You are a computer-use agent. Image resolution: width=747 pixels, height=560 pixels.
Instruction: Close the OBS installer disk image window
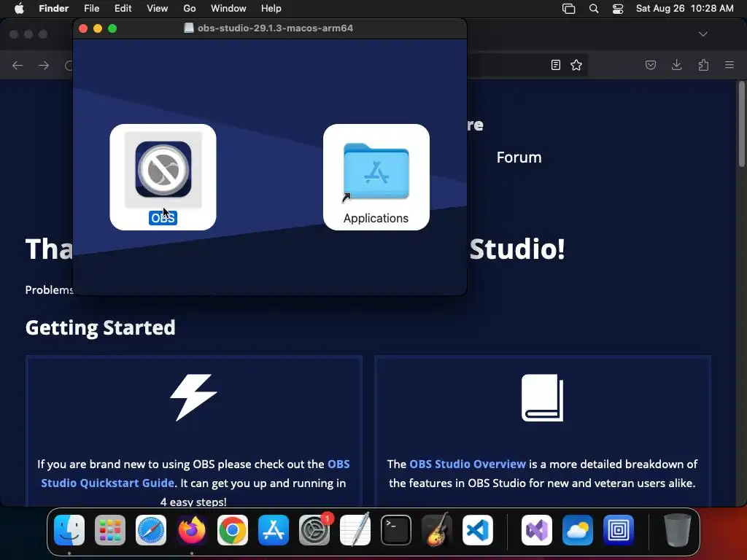(83, 28)
